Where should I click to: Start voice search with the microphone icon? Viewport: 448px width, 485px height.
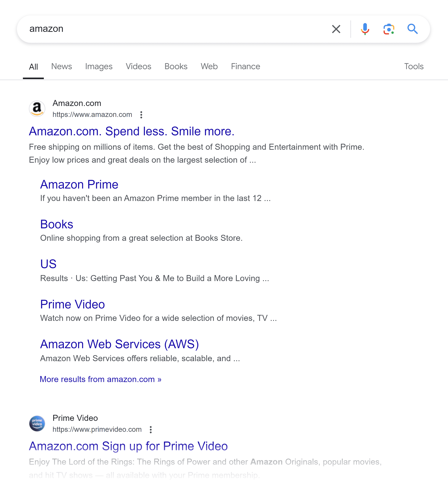point(365,29)
